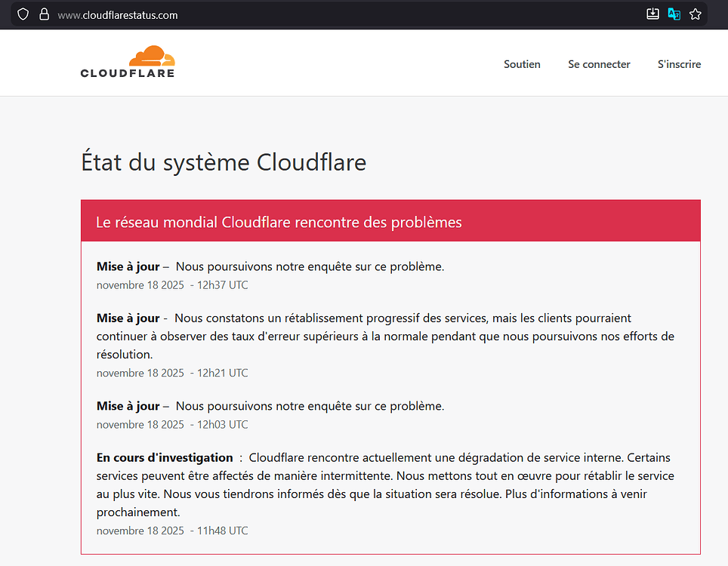728x566 pixels.
Task: Open site security info via the padlock icon
Action: [x=44, y=14]
